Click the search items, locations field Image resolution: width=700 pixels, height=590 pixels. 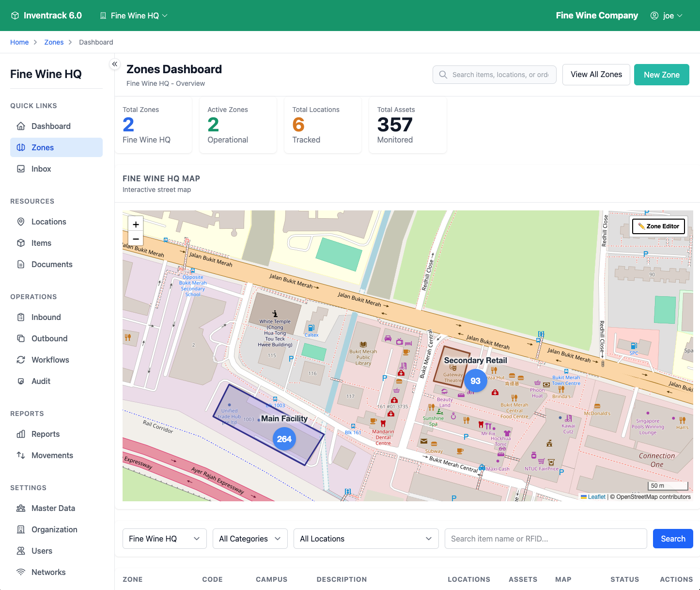tap(495, 75)
